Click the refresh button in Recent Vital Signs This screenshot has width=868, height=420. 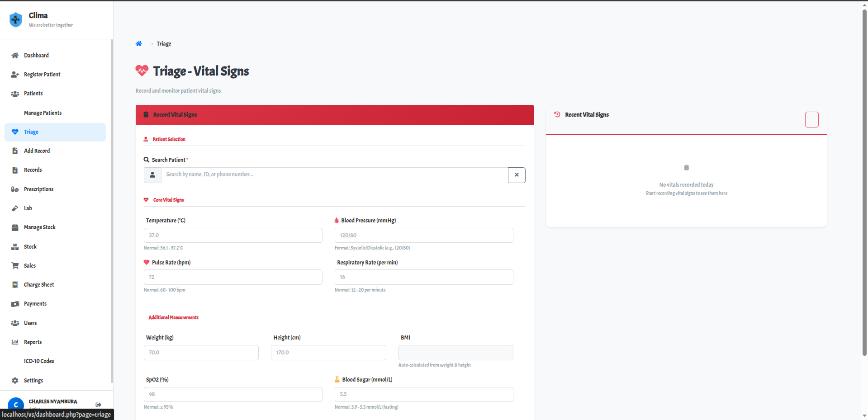coord(811,120)
